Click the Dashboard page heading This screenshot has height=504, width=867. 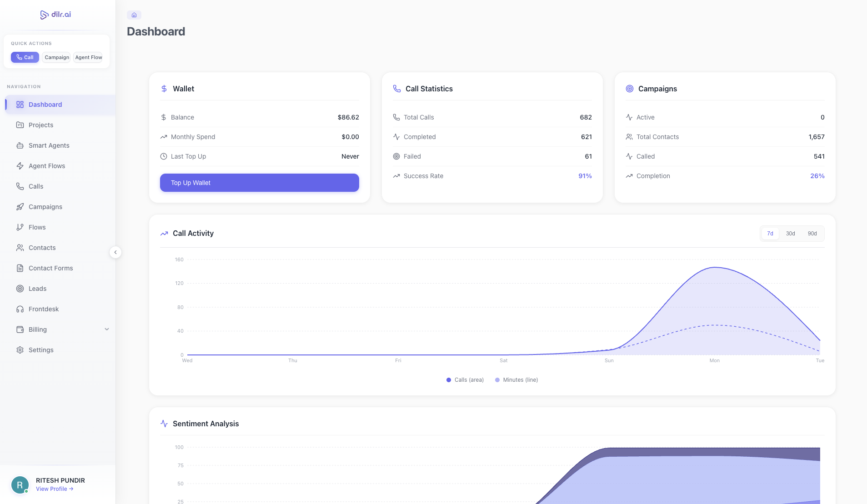pos(156,31)
